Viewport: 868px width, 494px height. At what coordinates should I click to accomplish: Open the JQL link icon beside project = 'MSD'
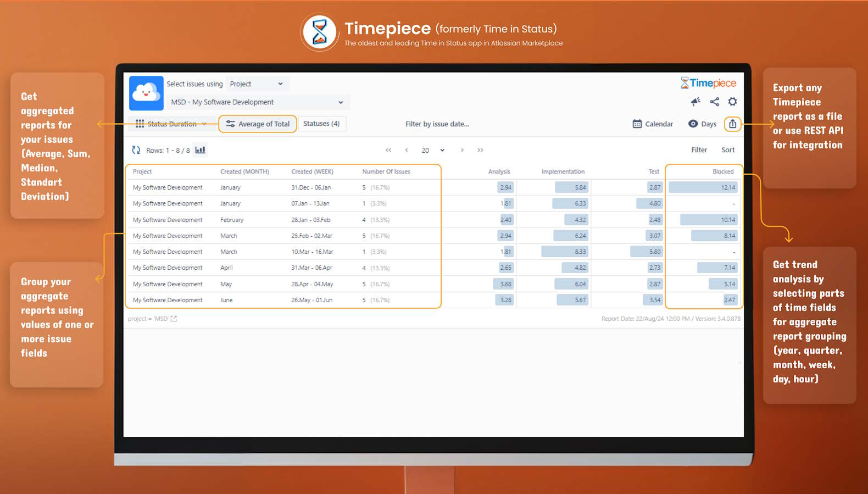174,319
